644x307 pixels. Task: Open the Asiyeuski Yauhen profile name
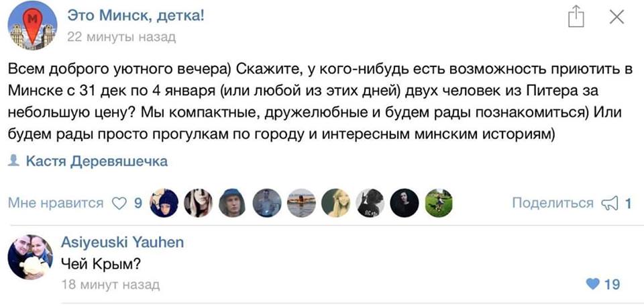click(122, 243)
